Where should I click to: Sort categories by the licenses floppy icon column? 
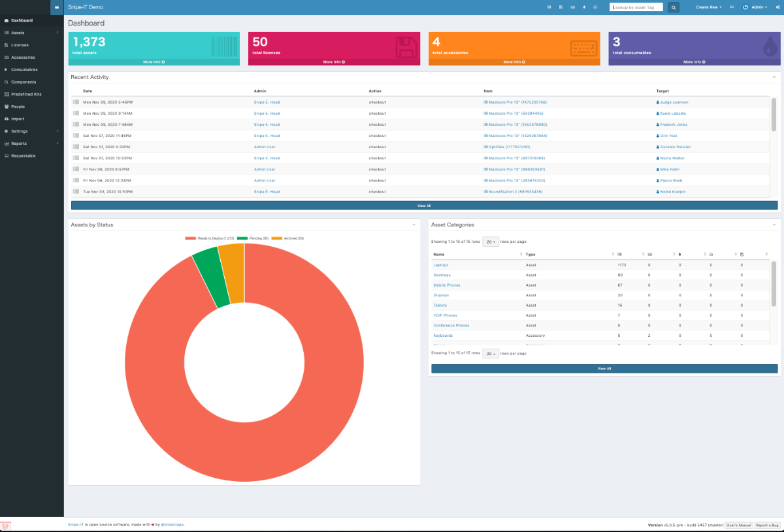[x=753, y=254]
